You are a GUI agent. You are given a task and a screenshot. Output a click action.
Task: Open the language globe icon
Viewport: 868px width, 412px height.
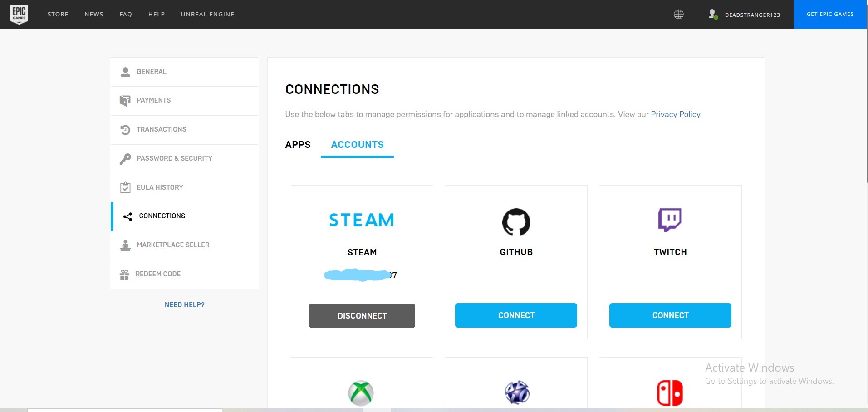point(678,15)
